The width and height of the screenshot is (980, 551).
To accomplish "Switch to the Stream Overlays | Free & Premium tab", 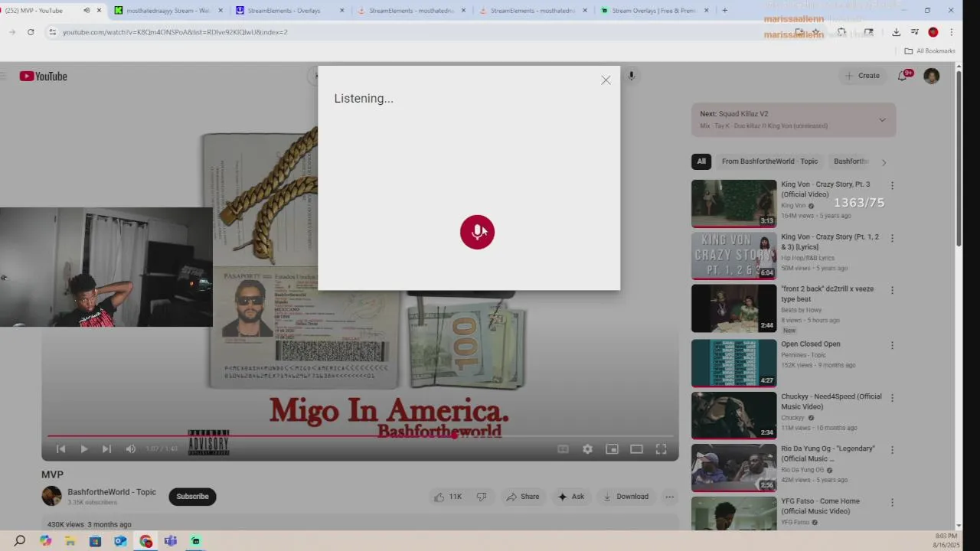I will 655,11.
